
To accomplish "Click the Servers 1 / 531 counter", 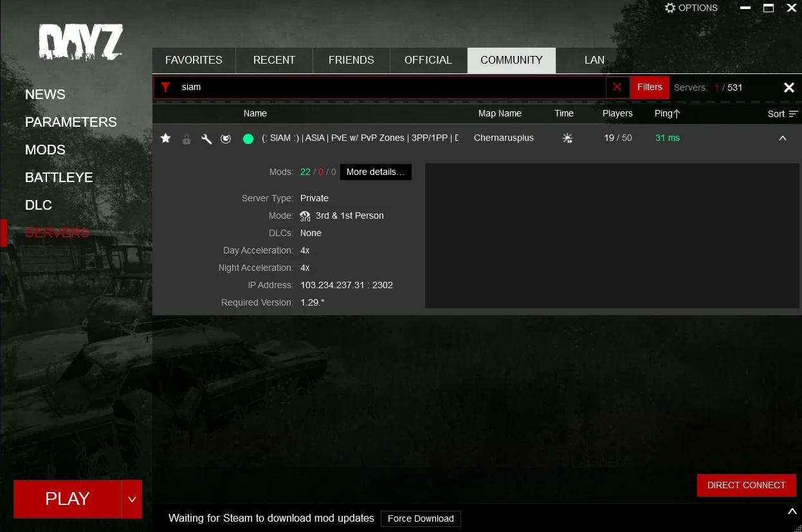I will coord(708,87).
